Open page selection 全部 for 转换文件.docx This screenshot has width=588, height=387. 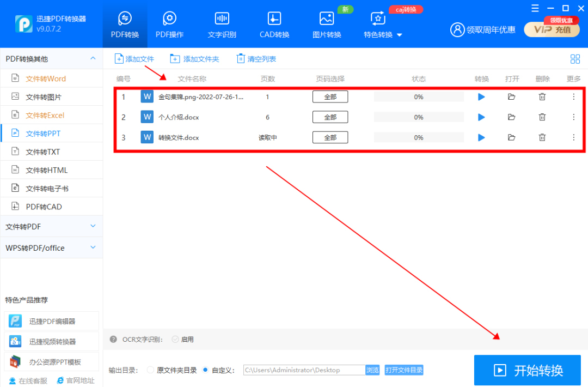pos(330,137)
